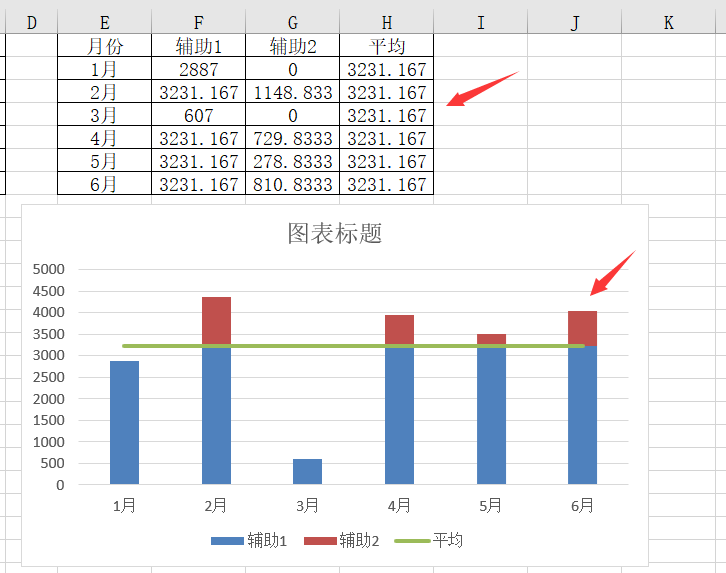Select column header E
This screenshot has width=726, height=573.
coord(105,22)
